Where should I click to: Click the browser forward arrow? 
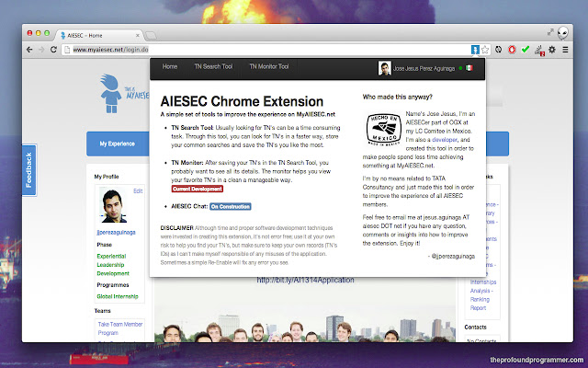tap(41, 49)
